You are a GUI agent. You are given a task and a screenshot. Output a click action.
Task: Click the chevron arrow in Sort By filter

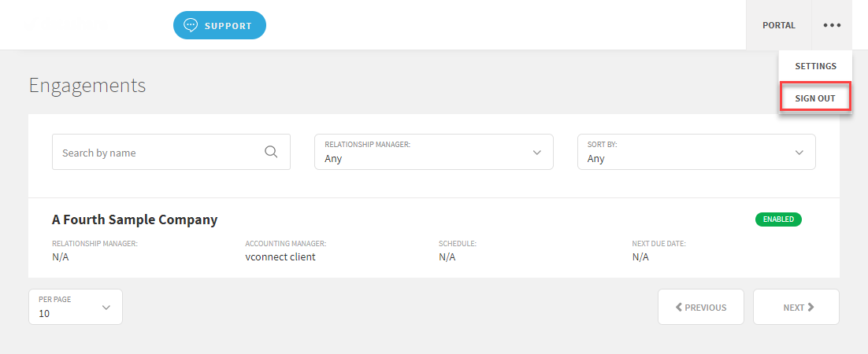click(x=799, y=152)
